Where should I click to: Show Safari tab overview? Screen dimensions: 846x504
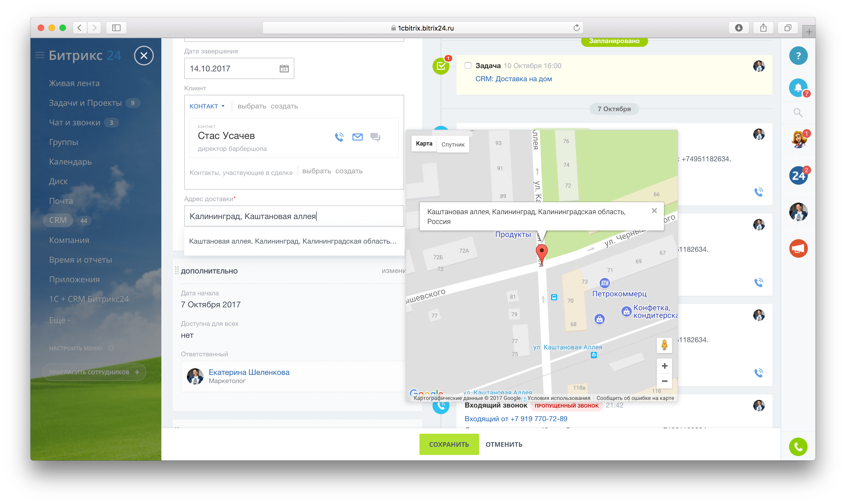click(x=788, y=28)
